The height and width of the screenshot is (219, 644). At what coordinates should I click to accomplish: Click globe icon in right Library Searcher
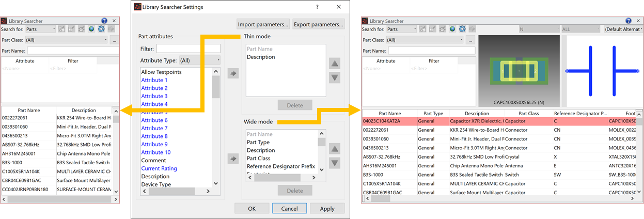pos(452,29)
